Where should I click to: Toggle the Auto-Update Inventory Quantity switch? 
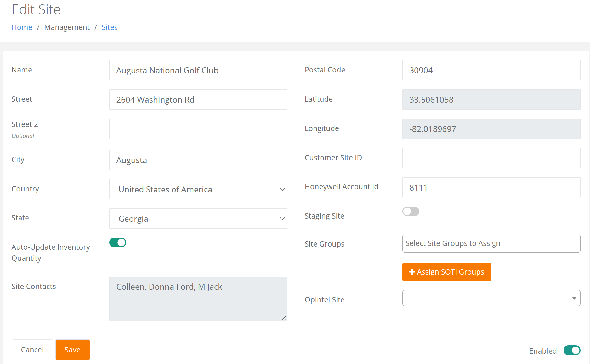(118, 242)
